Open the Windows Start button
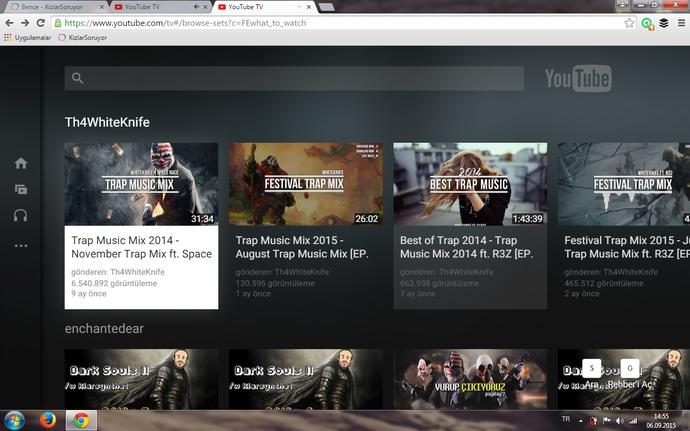The height and width of the screenshot is (431, 690). click(14, 420)
